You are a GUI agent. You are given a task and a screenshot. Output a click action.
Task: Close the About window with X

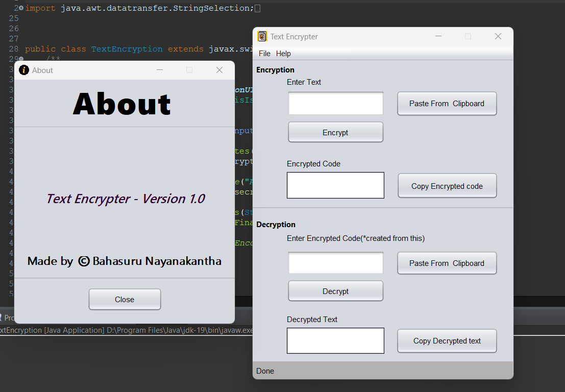[219, 70]
